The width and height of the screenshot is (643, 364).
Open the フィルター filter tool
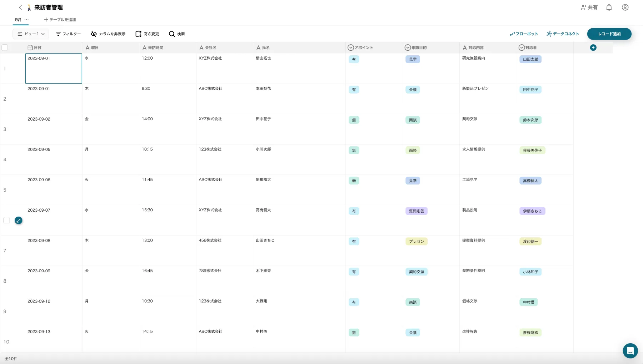click(68, 34)
